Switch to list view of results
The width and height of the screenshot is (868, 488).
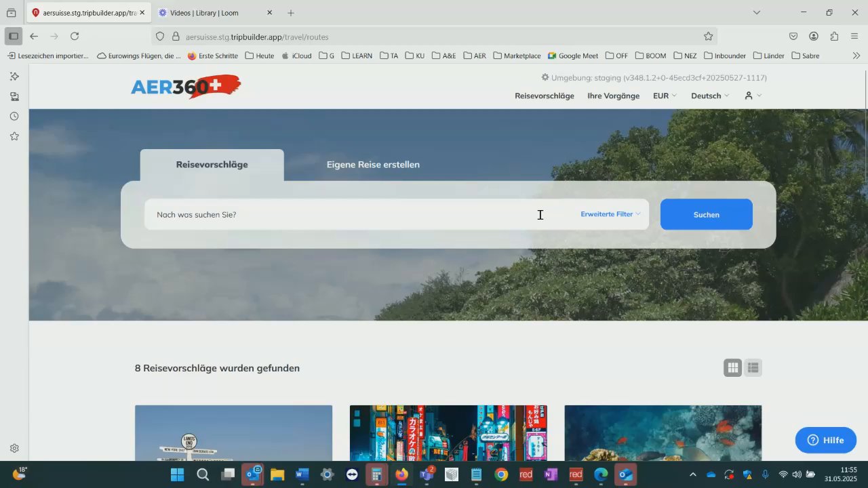point(753,368)
